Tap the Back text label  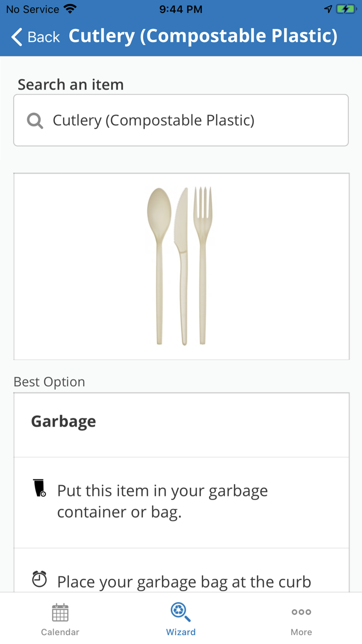(43, 37)
